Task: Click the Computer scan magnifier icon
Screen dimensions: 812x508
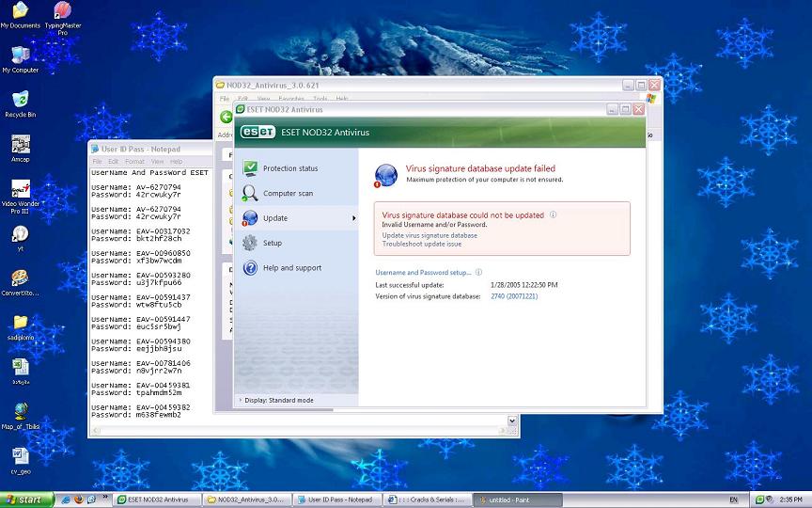Action: [x=250, y=193]
